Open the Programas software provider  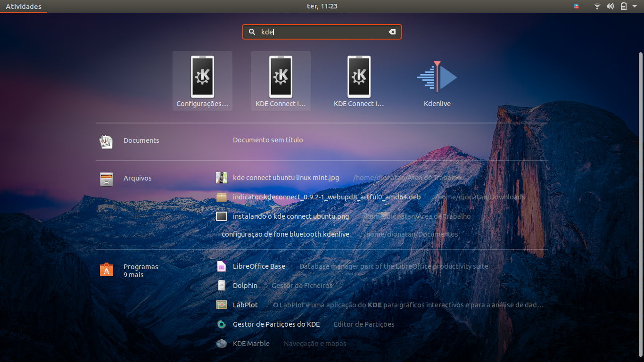click(129, 270)
